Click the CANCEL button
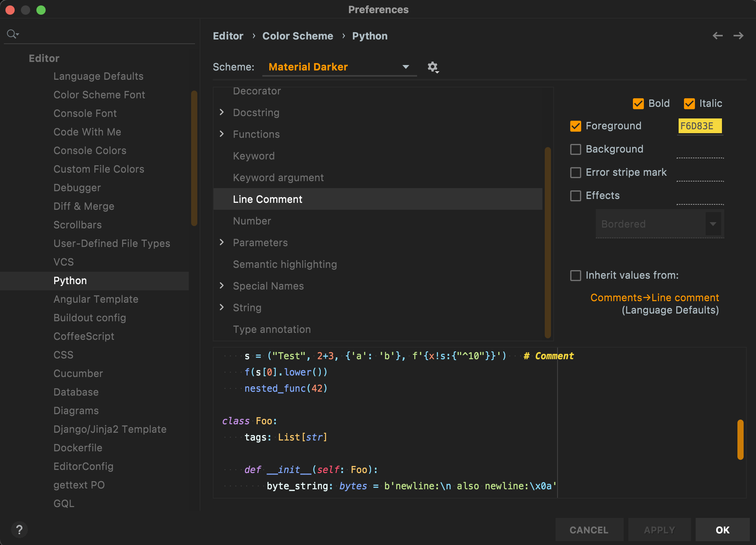756x545 pixels. pos(589,530)
